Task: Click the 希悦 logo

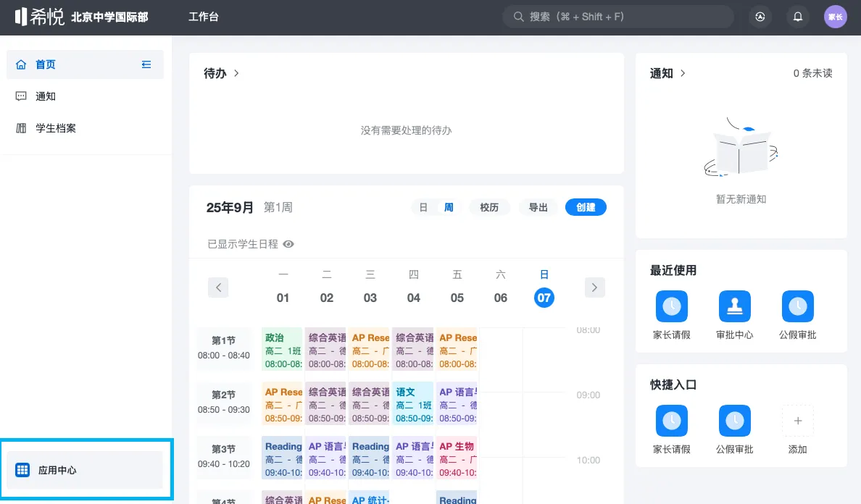Action: coord(38,16)
